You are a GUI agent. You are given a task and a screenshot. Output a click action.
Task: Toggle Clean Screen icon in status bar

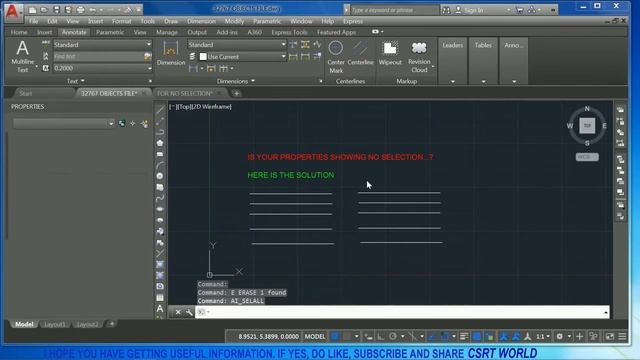(610, 336)
